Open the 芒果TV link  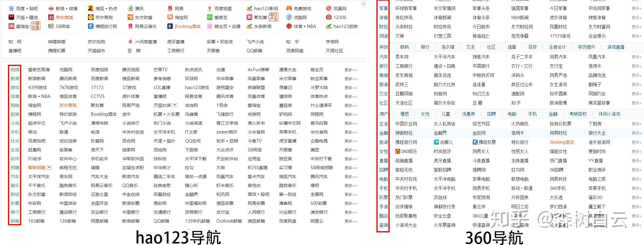click(x=161, y=70)
